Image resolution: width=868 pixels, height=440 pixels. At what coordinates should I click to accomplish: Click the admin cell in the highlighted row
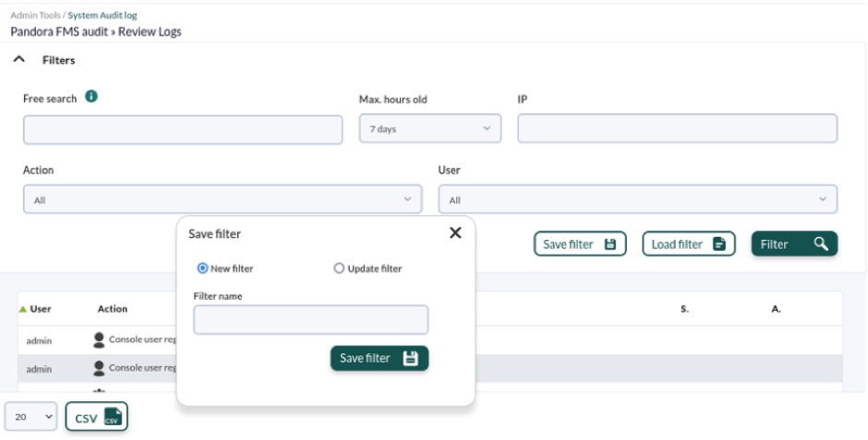[x=39, y=369]
